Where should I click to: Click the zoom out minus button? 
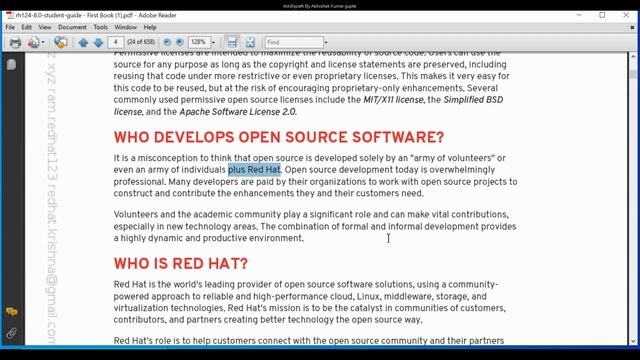pyautogui.click(x=167, y=42)
